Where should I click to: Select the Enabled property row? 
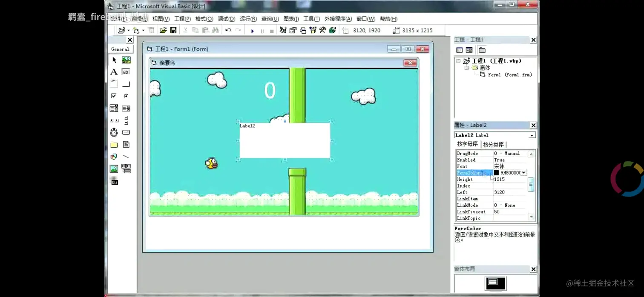[491, 160]
